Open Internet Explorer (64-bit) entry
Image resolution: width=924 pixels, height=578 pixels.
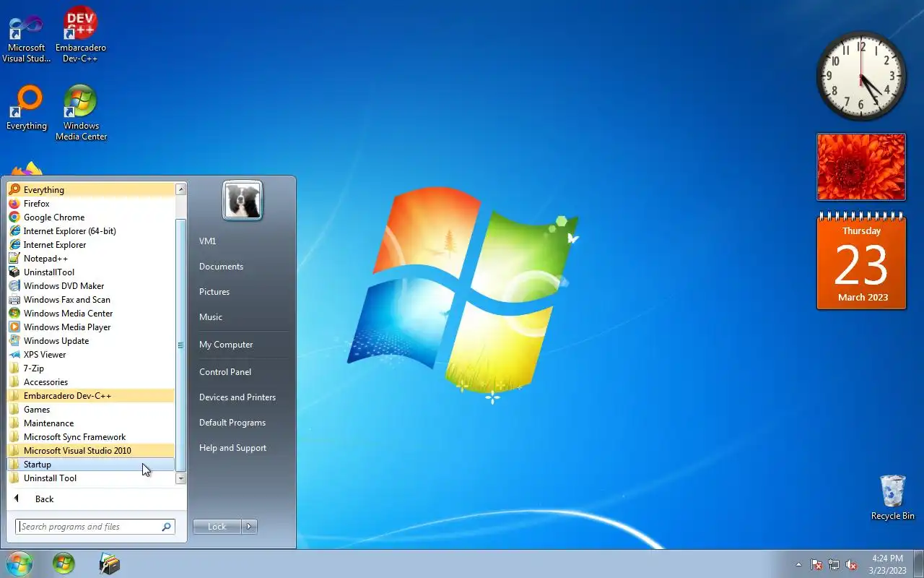click(91, 231)
